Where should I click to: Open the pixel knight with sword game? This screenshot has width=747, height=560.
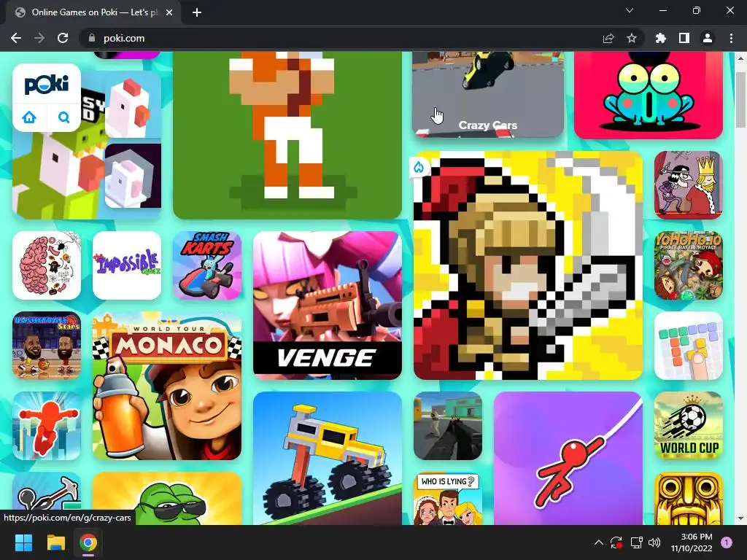point(528,265)
